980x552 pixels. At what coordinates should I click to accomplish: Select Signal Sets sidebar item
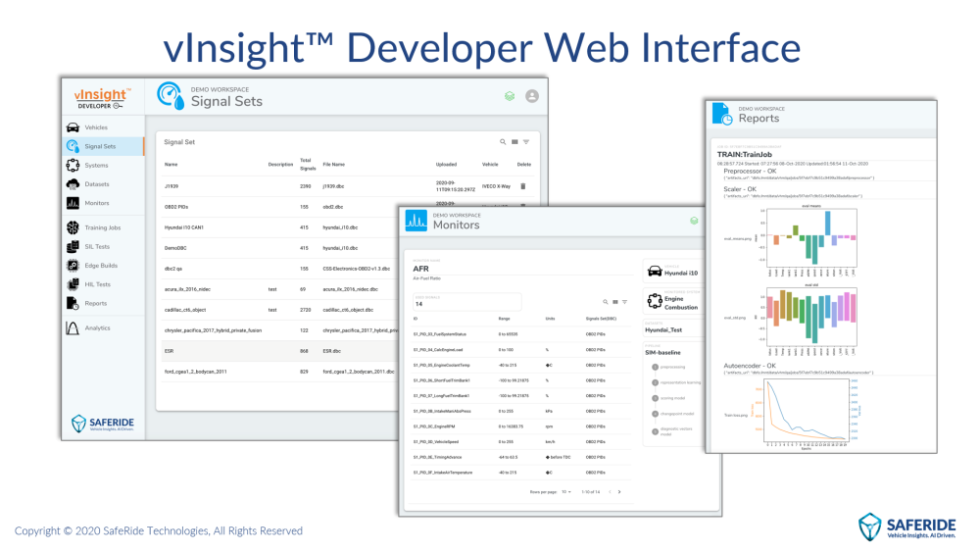pyautogui.click(x=103, y=146)
